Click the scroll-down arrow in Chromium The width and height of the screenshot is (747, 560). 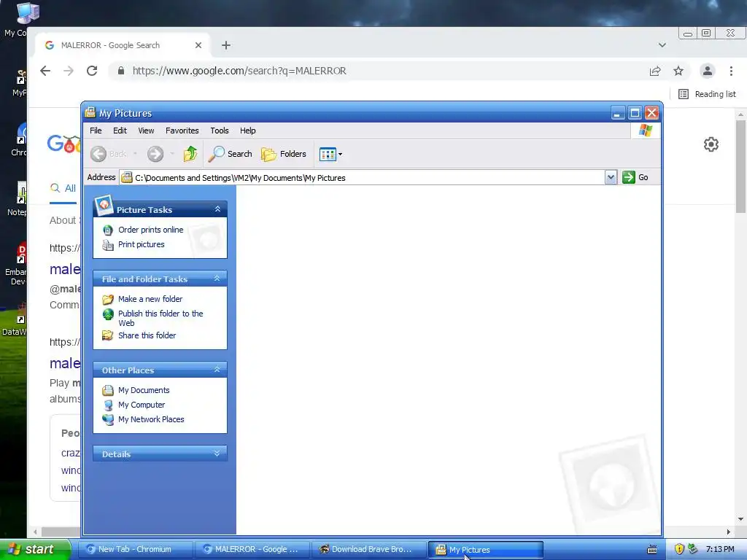pyautogui.click(x=740, y=519)
